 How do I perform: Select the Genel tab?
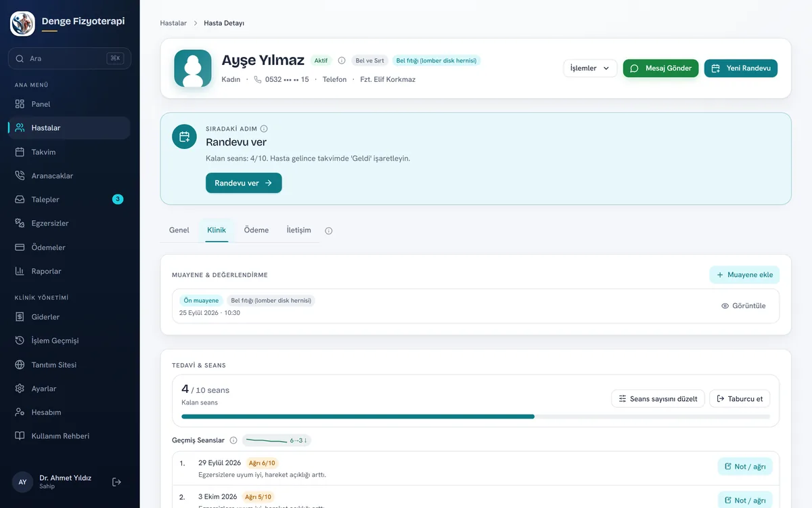click(x=179, y=230)
